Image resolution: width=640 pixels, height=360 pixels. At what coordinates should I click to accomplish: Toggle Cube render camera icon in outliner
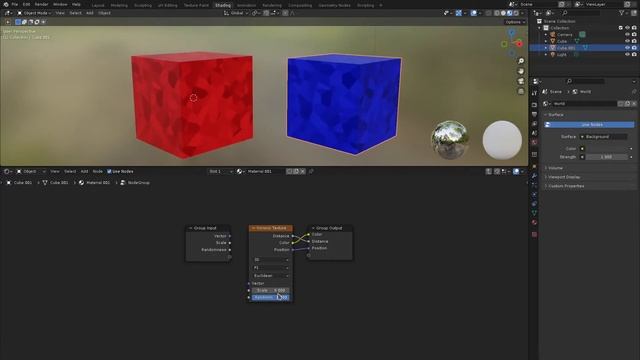point(634,41)
